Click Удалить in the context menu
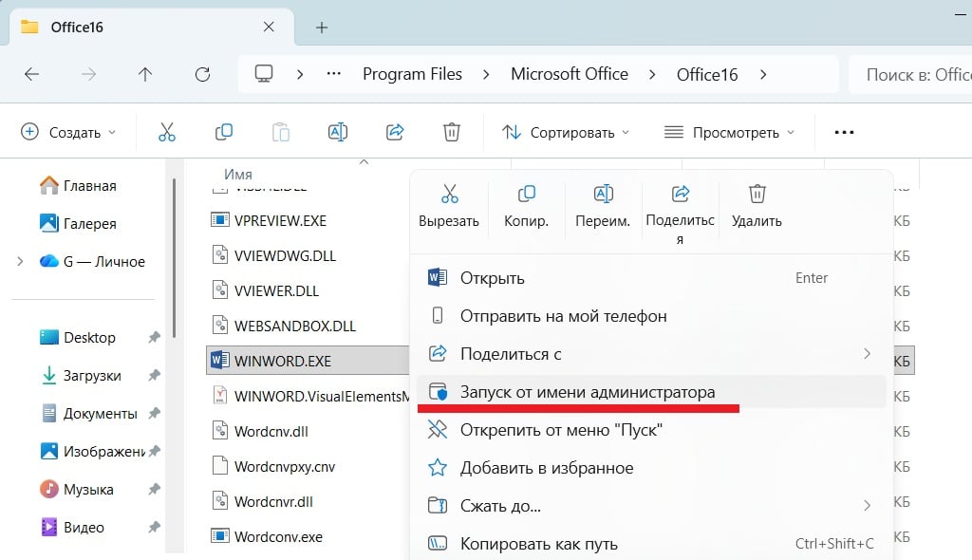 pyautogui.click(x=757, y=207)
